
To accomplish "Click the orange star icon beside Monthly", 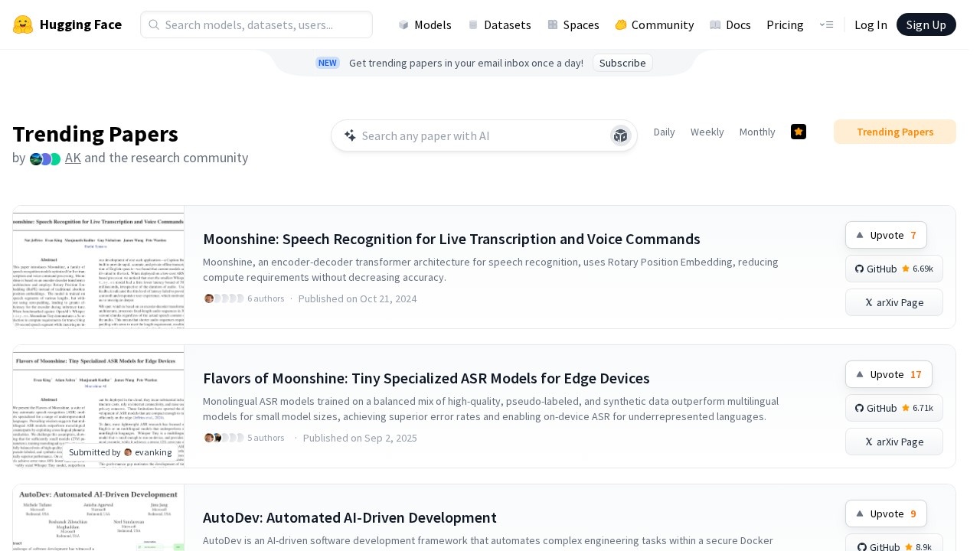I will (x=799, y=132).
